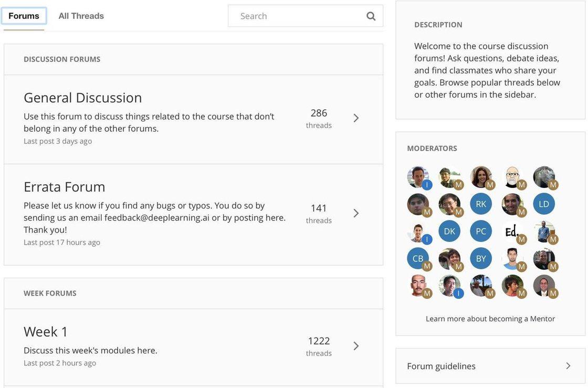This screenshot has width=588, height=388.
Task: Click the search magnifier icon
Action: [x=371, y=16]
